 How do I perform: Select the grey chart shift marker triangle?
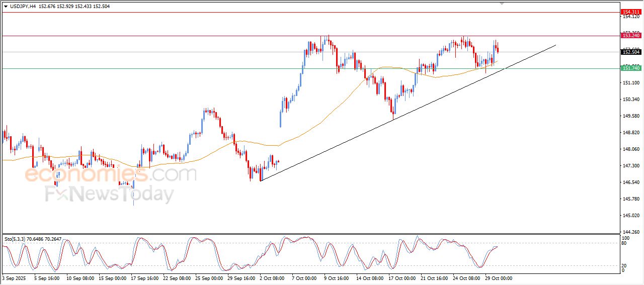click(x=502, y=4)
